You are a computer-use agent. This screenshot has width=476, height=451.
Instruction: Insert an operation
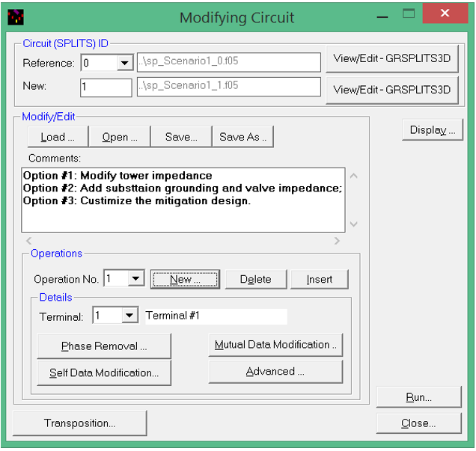coord(320,279)
